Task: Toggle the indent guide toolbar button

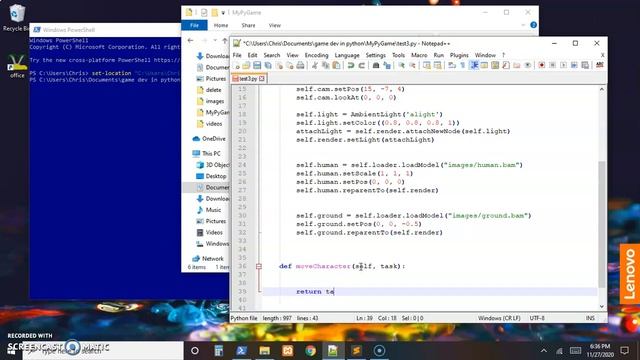Action: pyautogui.click(x=474, y=65)
